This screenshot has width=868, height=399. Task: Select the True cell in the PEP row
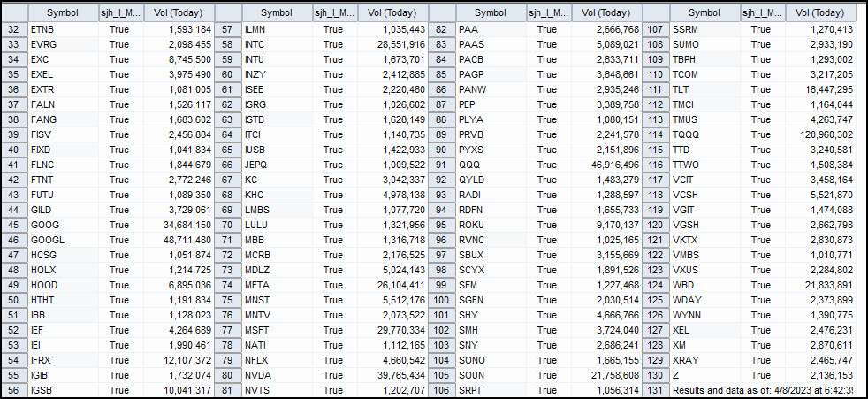549,104
